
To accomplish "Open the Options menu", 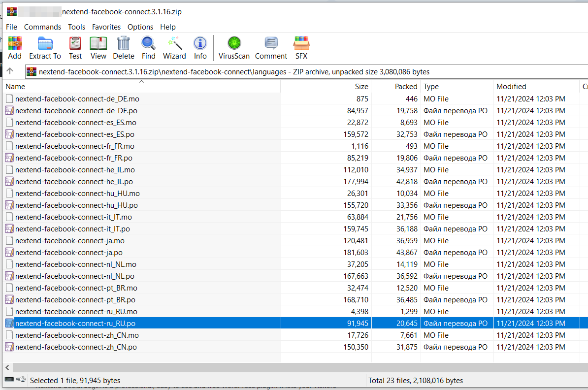I will (x=140, y=27).
